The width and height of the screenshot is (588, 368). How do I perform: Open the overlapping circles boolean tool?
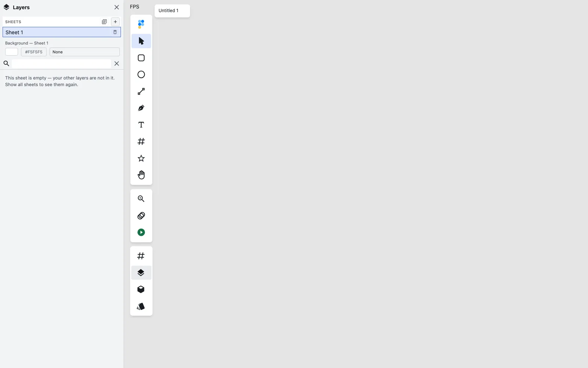click(x=141, y=216)
